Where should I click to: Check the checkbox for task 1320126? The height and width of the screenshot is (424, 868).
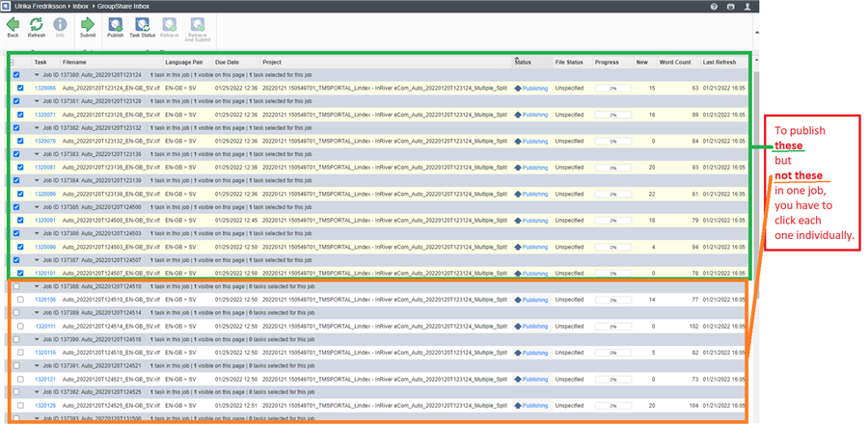20,405
